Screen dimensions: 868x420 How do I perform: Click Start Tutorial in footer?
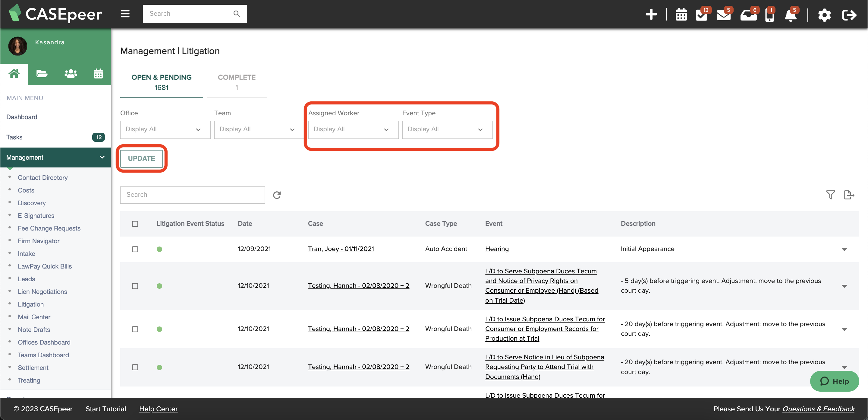pyautogui.click(x=105, y=409)
